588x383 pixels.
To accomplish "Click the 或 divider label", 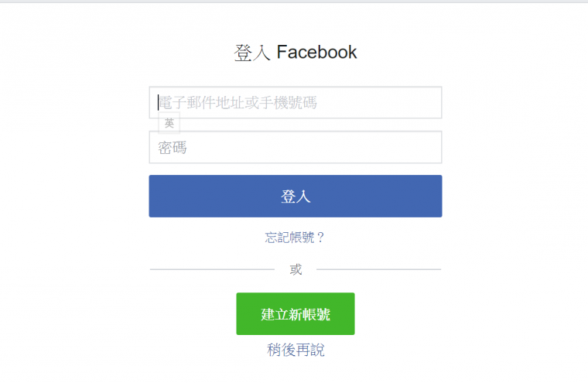I will pos(296,269).
